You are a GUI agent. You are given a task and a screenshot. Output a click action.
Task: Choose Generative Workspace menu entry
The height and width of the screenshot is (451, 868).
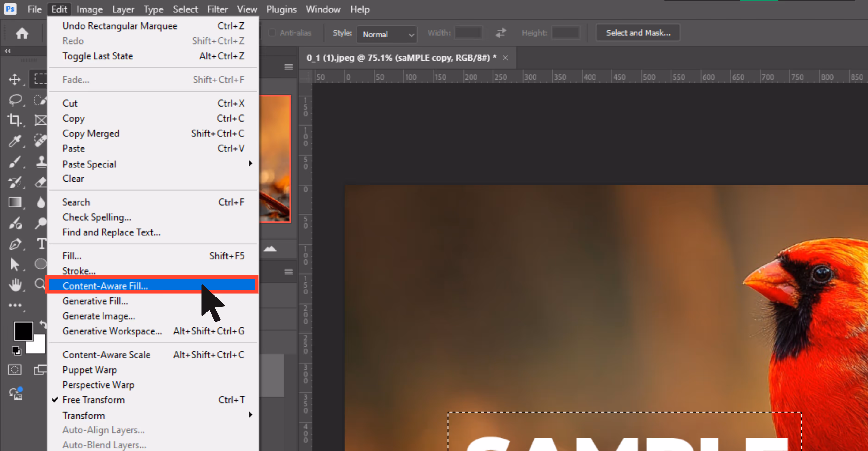point(154,331)
